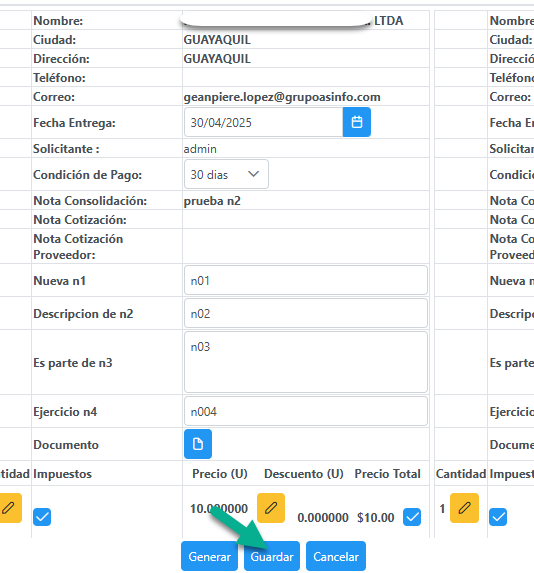Toggle the checkbox next to $10.00 total

pos(412,517)
